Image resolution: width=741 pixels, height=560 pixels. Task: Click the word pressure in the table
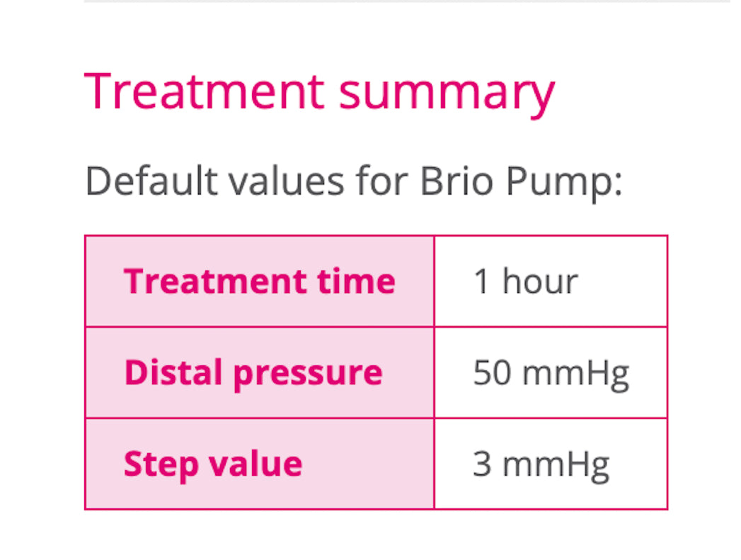308,375
